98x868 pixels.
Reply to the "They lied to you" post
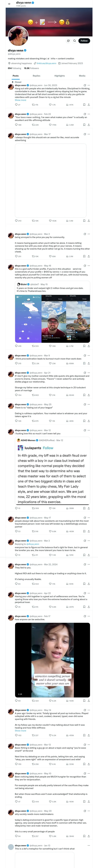(16, 584)
